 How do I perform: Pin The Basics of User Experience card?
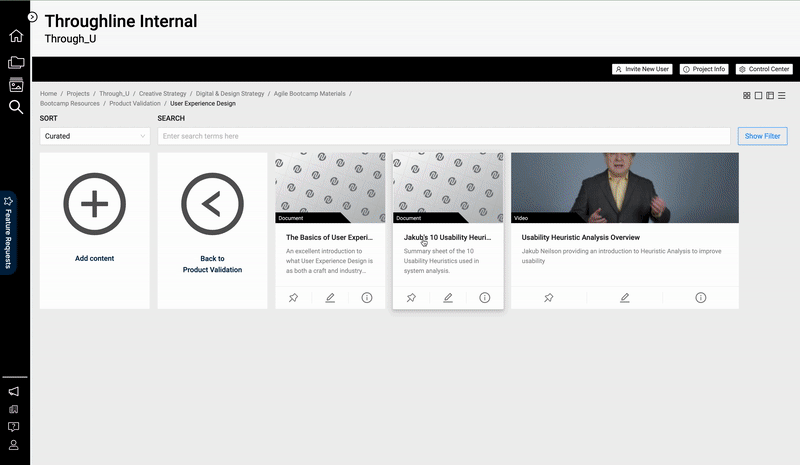(x=293, y=298)
